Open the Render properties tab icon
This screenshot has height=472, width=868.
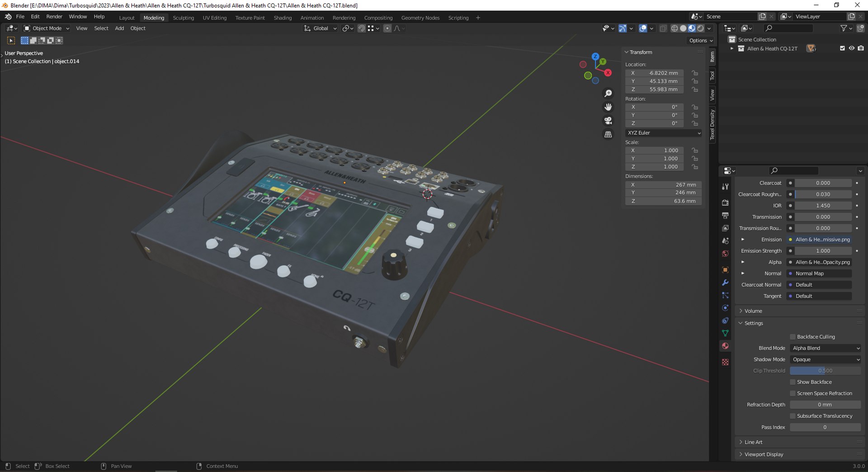pos(725,203)
